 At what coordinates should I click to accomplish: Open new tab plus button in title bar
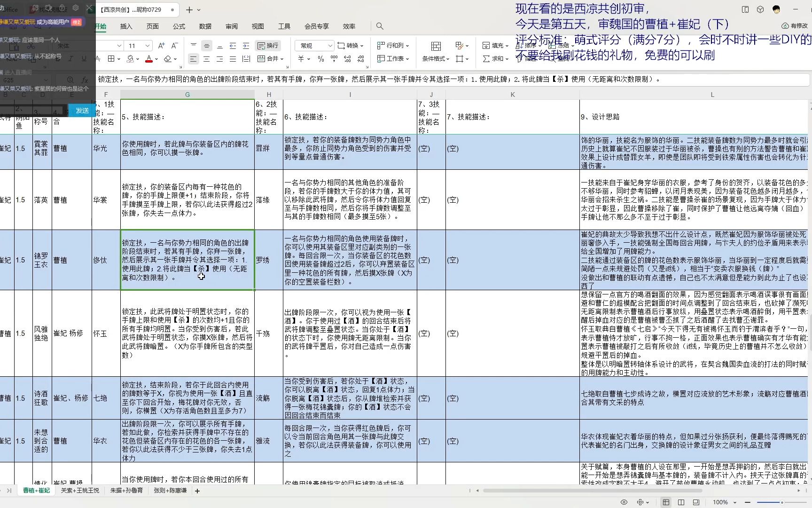click(189, 9)
